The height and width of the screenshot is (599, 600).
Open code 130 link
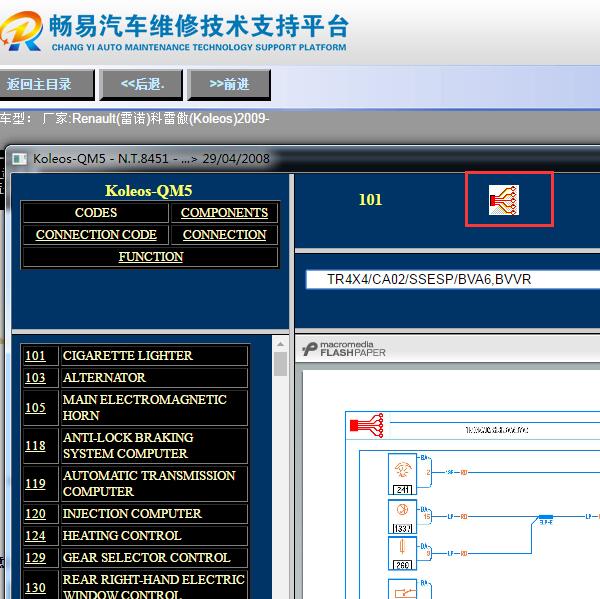(35, 588)
